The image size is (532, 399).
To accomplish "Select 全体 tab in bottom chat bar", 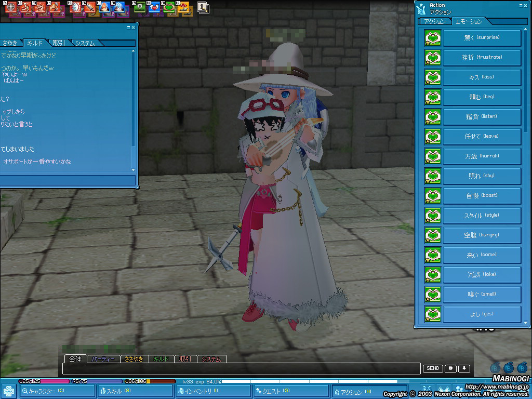I will coord(75,359).
